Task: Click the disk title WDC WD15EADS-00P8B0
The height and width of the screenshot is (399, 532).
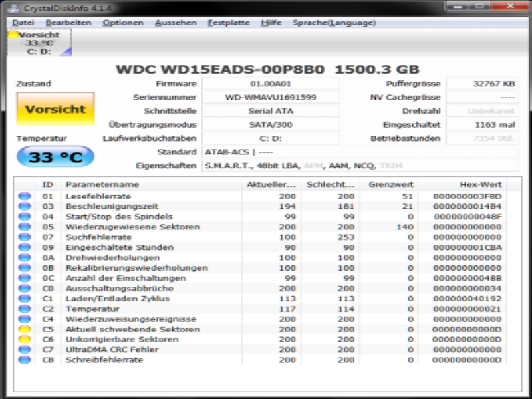Action: pos(220,70)
